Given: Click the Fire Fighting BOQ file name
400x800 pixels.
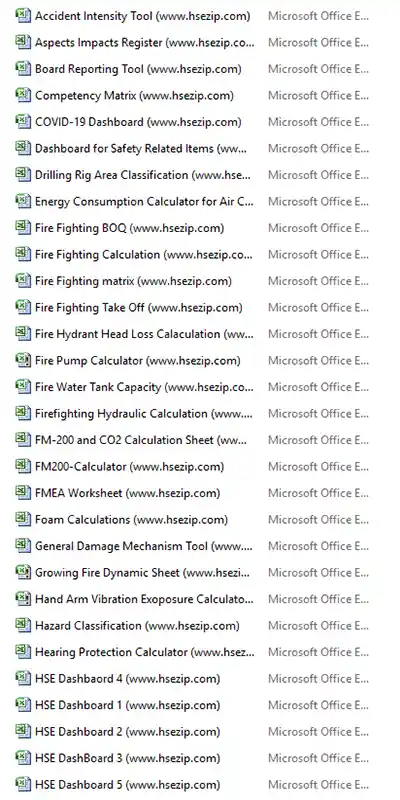Looking at the screenshot, I should pos(129,228).
